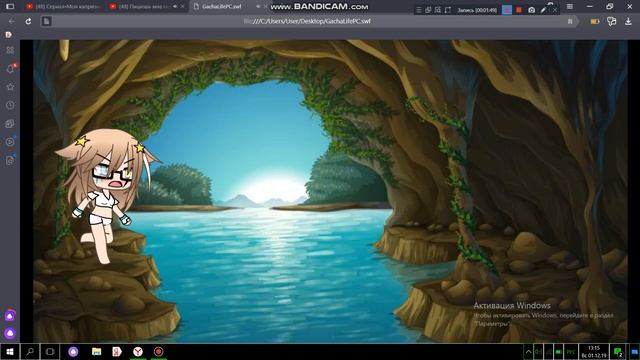
Task: Open sidebar favorites star
Action: [10, 87]
